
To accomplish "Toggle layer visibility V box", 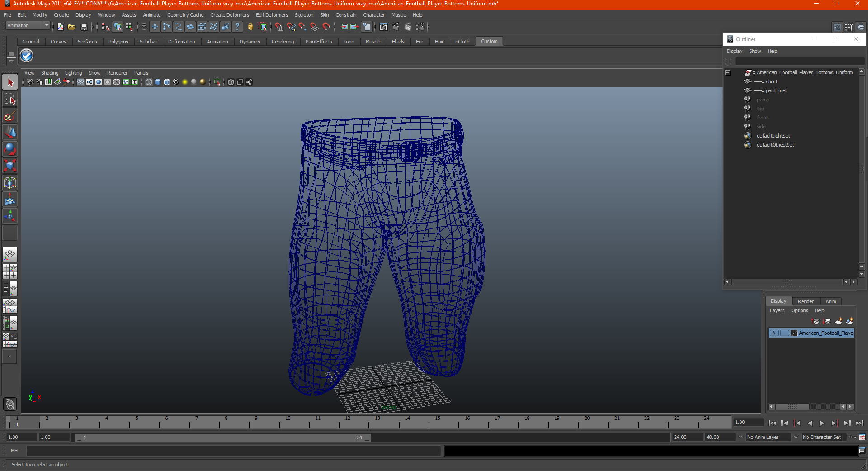I will pos(774,333).
